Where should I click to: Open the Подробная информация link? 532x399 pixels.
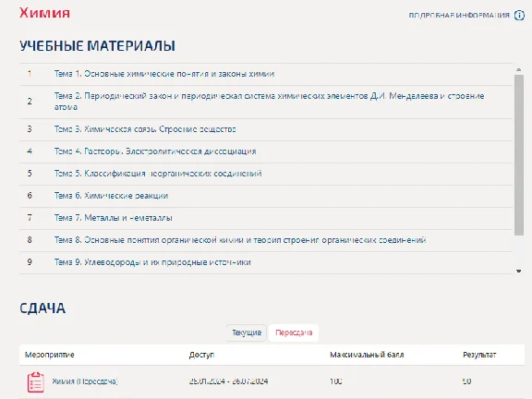pos(459,16)
